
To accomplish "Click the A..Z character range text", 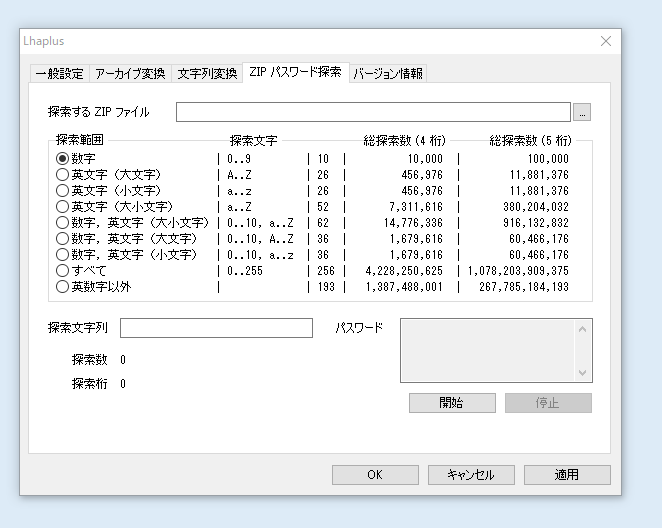I will pyautogui.click(x=239, y=175).
